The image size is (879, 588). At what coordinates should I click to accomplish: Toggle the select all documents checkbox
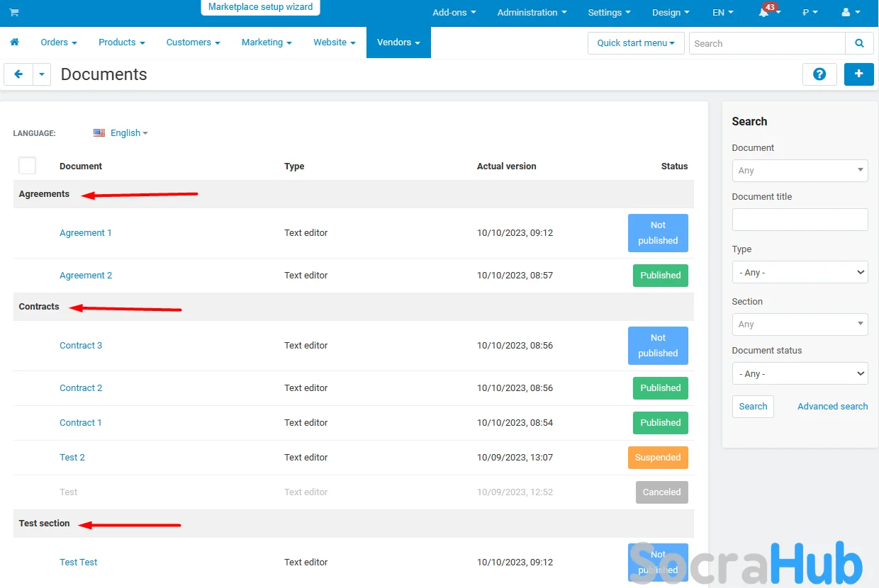click(27, 166)
